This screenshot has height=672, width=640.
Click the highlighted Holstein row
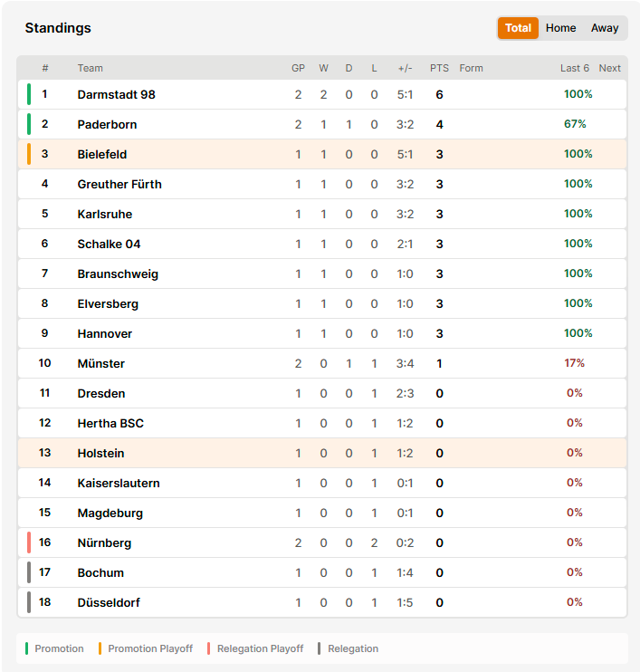coord(322,453)
